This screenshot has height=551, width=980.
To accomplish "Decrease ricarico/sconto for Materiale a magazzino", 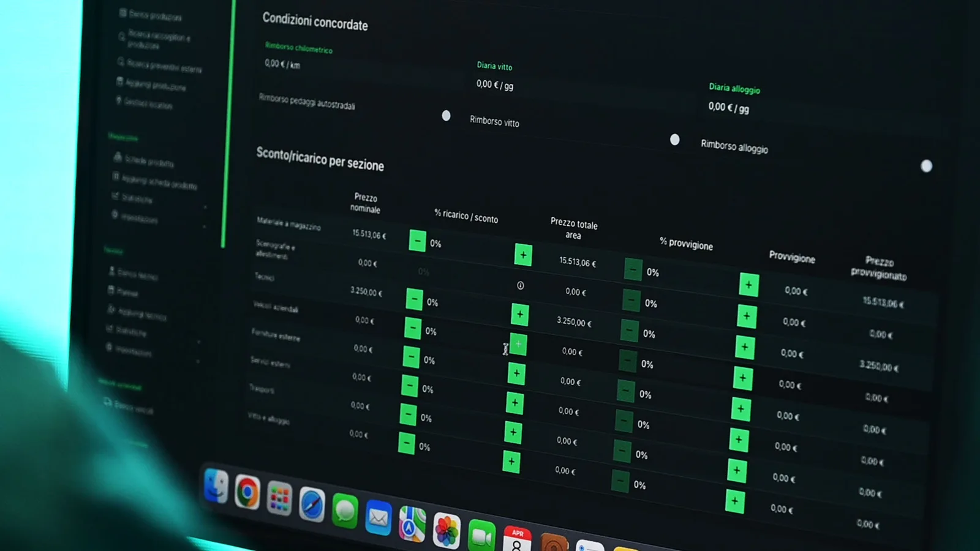I will pos(417,241).
